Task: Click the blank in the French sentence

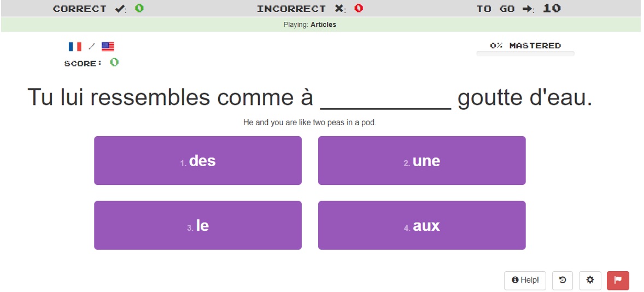Action: pos(385,100)
